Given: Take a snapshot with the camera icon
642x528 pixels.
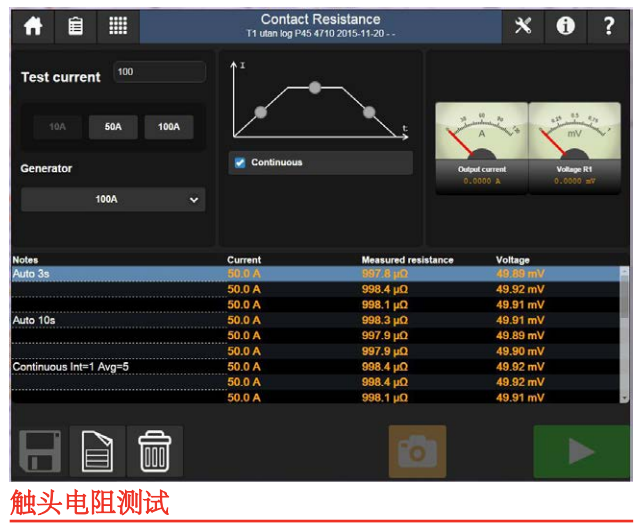Looking at the screenshot, I should (x=417, y=452).
